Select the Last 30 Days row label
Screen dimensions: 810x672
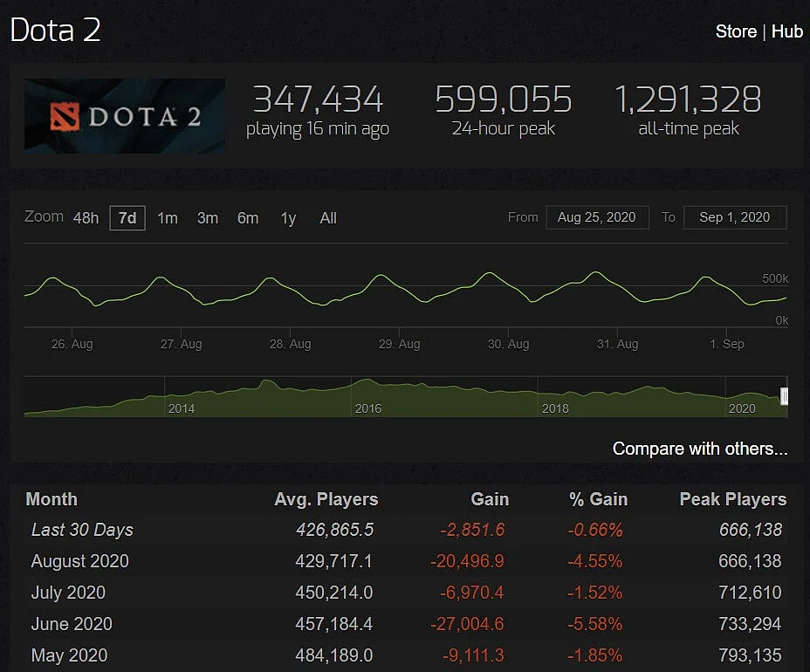click(82, 530)
